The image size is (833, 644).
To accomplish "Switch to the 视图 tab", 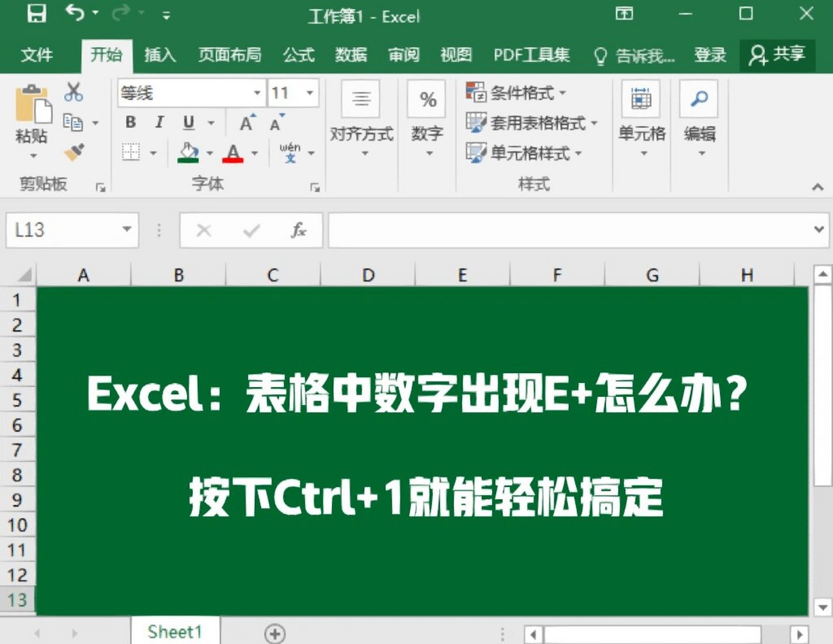I will coord(456,54).
